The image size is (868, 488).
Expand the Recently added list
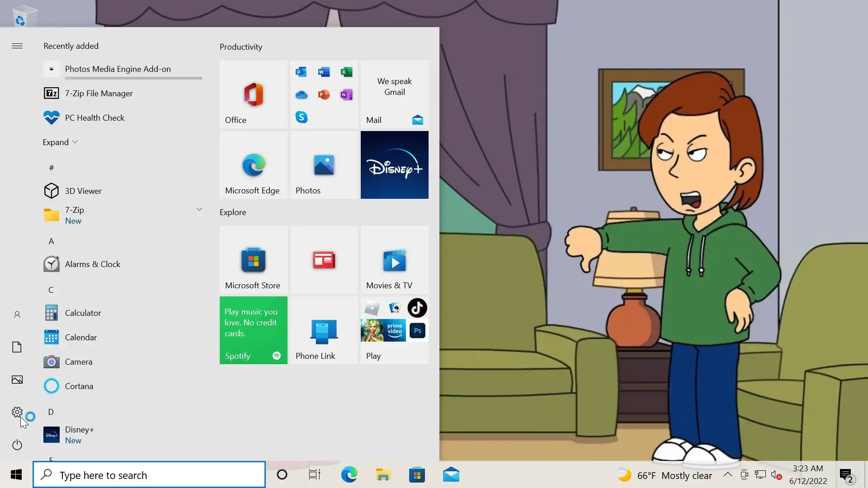tap(60, 142)
